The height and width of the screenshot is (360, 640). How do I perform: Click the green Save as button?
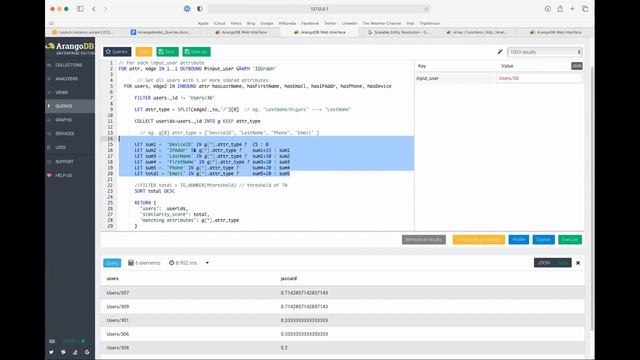tap(196, 52)
